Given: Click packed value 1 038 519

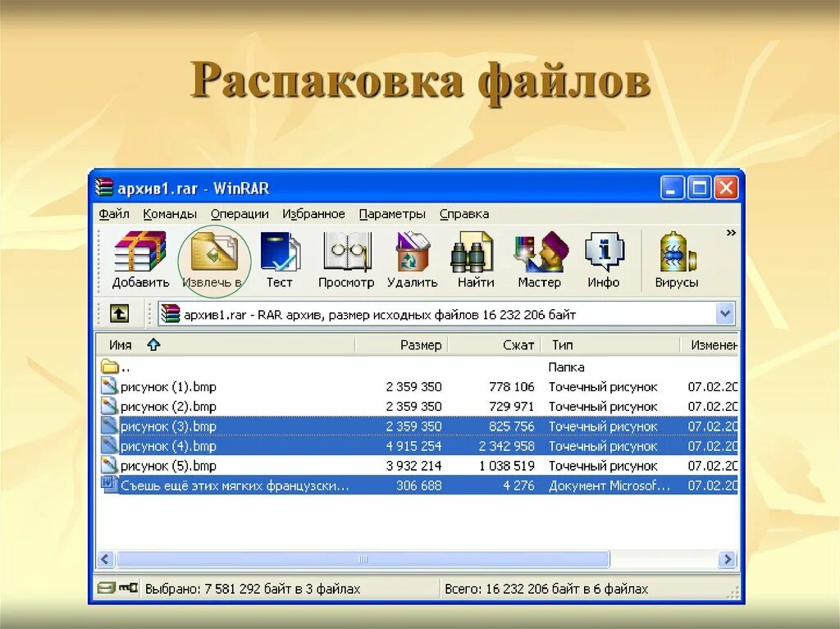Looking at the screenshot, I should coord(507,466).
